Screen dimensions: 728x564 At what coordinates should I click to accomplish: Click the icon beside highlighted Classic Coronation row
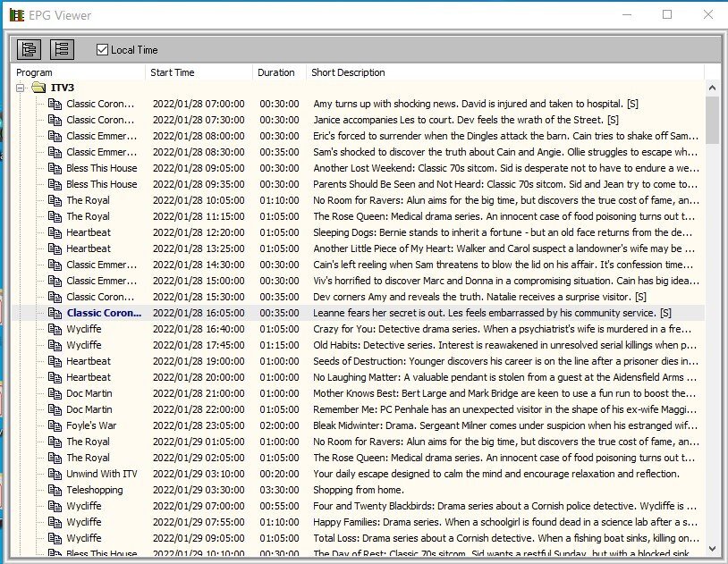tap(55, 313)
